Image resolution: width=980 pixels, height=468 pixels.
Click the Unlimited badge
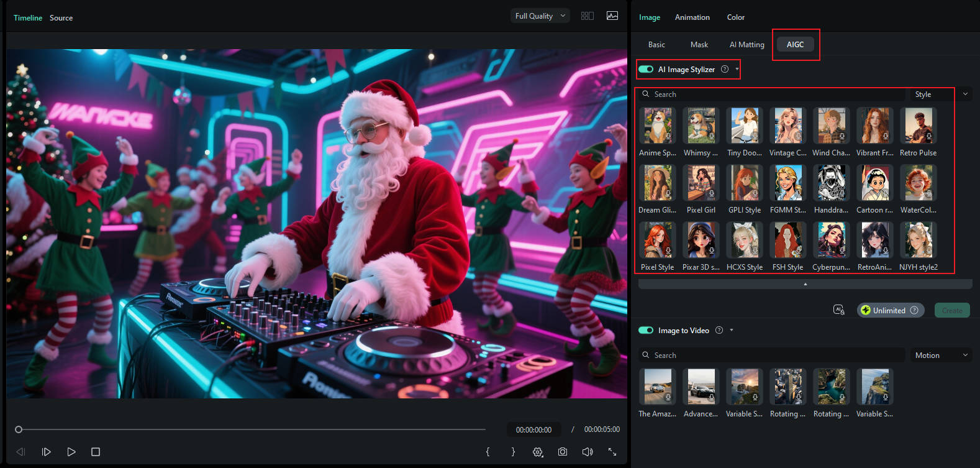pyautogui.click(x=891, y=310)
